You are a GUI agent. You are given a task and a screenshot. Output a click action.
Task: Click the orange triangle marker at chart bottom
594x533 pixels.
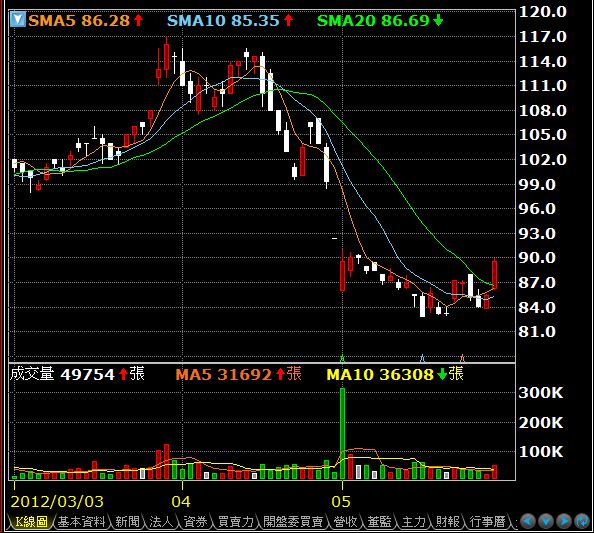pyautogui.click(x=462, y=358)
